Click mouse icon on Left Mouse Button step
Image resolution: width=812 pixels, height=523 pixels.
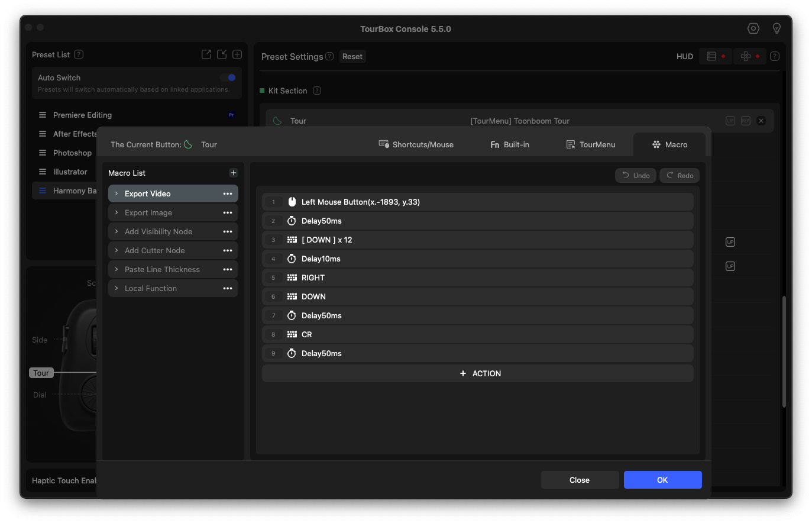292,202
